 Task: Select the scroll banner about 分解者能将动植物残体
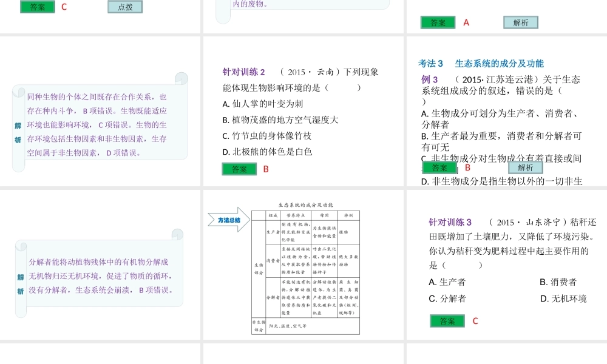coord(99,274)
